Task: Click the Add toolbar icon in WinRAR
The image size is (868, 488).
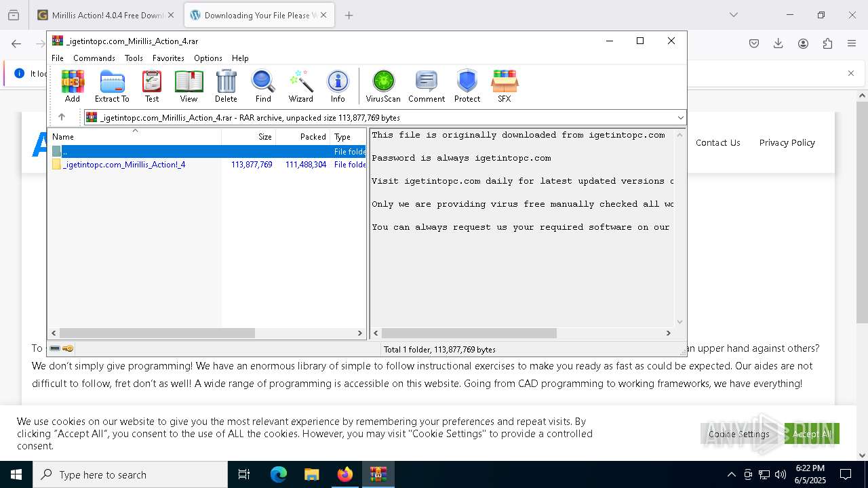Action: [73, 86]
